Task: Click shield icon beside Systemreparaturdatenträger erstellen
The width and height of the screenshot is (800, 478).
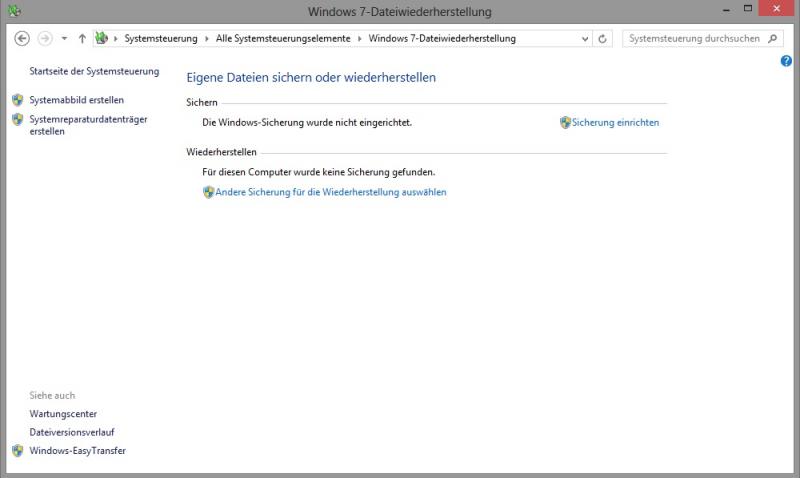Action: (18, 119)
